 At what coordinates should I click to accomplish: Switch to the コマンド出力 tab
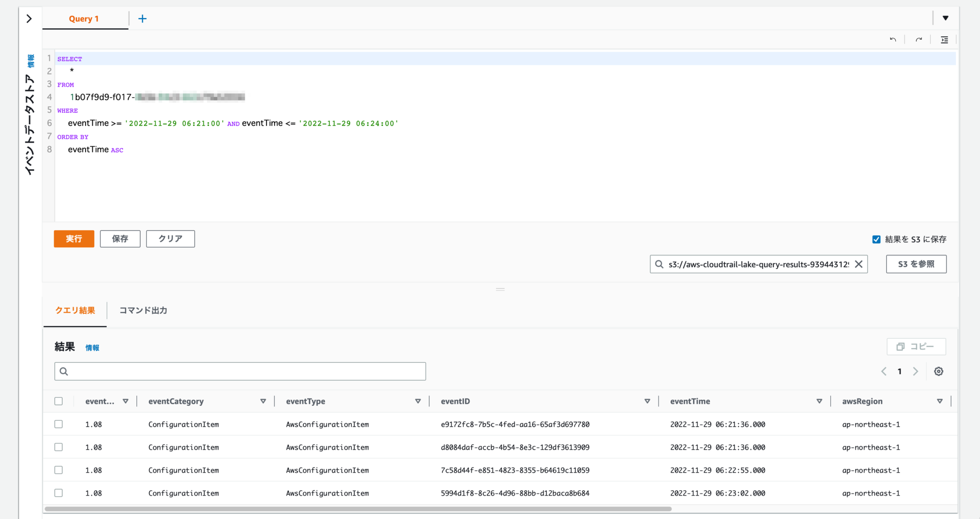(143, 310)
